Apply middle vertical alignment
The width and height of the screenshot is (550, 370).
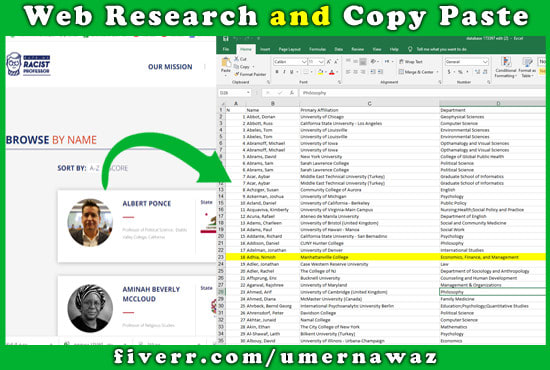(x=355, y=61)
